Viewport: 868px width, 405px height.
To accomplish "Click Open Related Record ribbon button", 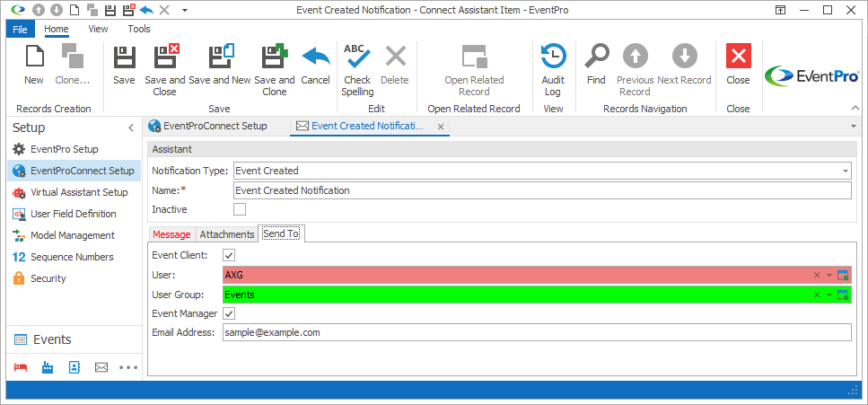I will [475, 70].
